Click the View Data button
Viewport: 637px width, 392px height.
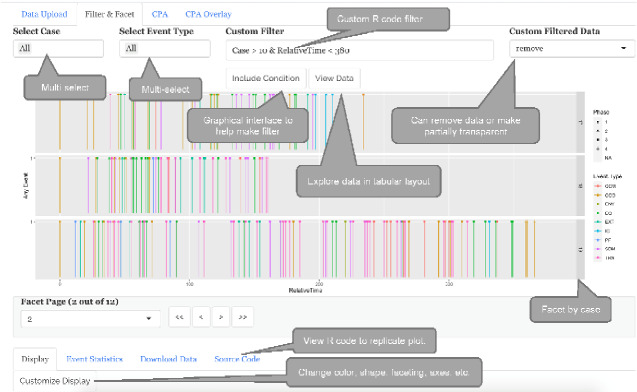pos(334,78)
